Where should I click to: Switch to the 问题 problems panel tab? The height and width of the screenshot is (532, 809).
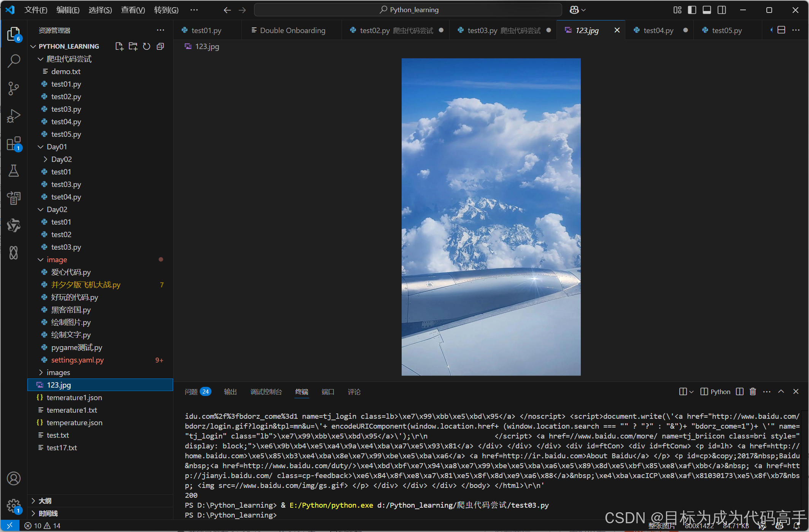coord(191,392)
